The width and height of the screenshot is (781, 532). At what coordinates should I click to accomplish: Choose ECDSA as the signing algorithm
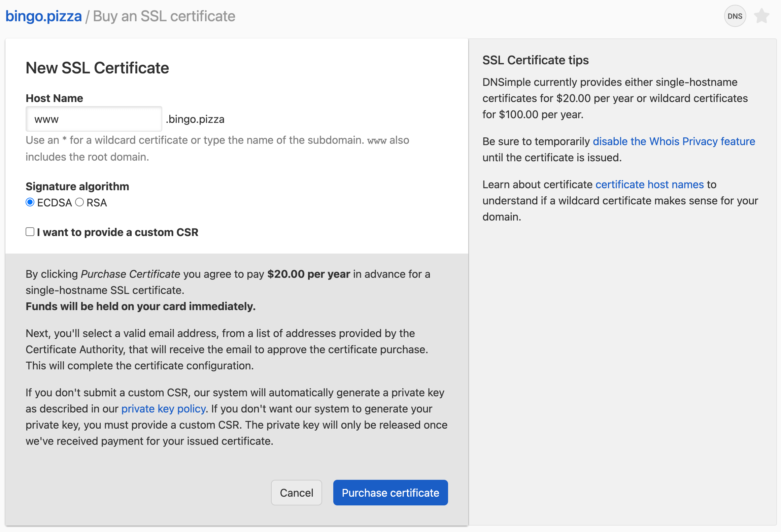click(x=30, y=202)
